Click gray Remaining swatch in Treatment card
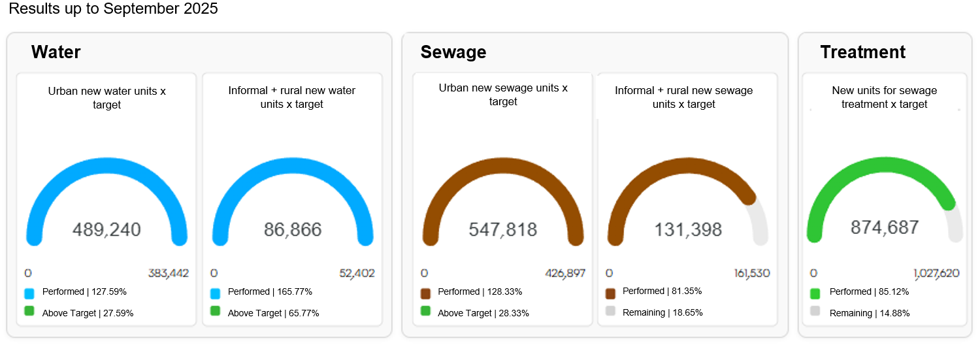 pos(815,312)
